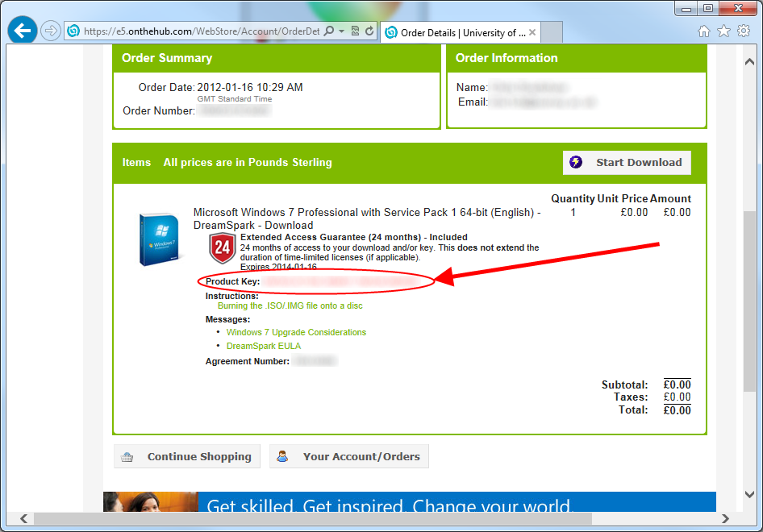This screenshot has width=763, height=532.
Task: Open Burning the .ISO/.IMG file onto a disc link
Action: click(290, 305)
